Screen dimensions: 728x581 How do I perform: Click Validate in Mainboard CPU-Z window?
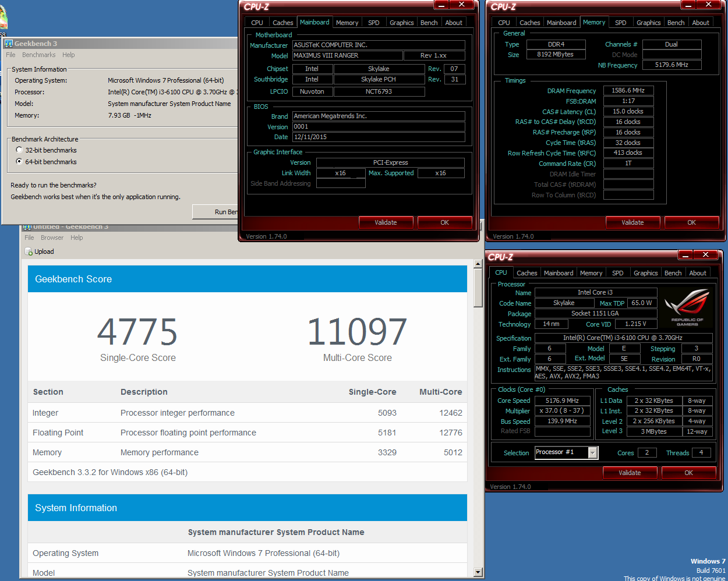click(x=386, y=222)
